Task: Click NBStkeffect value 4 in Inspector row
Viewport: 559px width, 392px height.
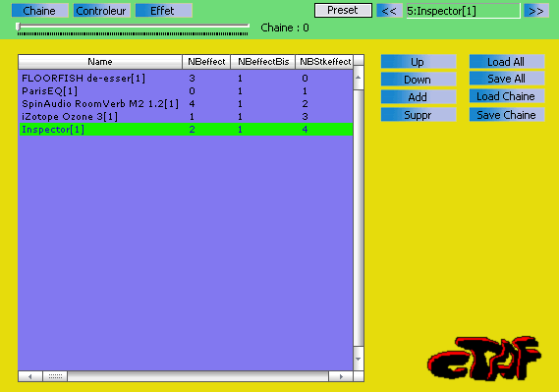Action: pyautogui.click(x=305, y=129)
